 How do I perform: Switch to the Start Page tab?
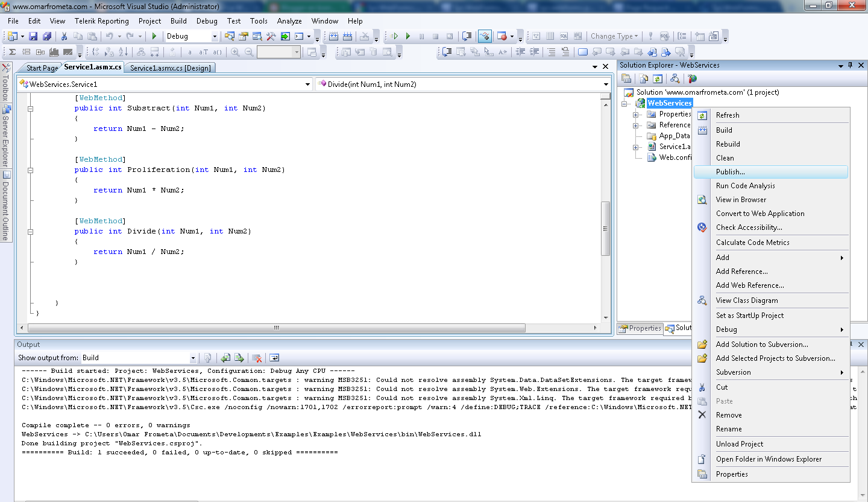(x=42, y=68)
